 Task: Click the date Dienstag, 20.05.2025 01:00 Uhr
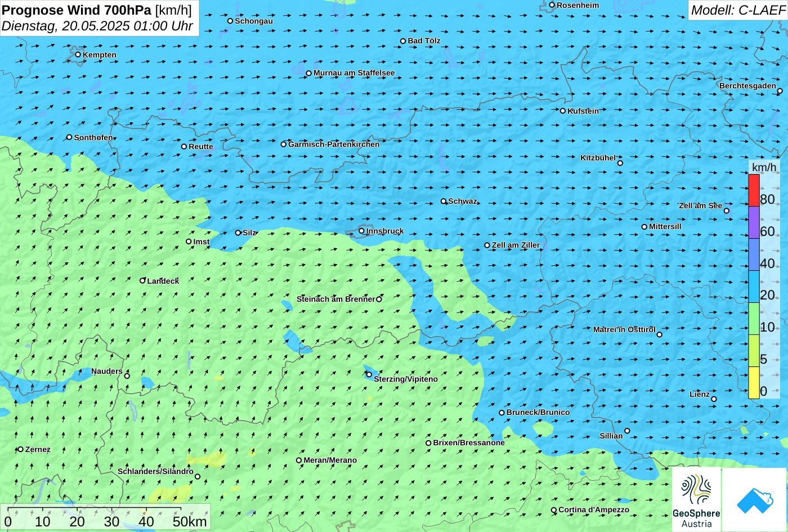click(97, 26)
